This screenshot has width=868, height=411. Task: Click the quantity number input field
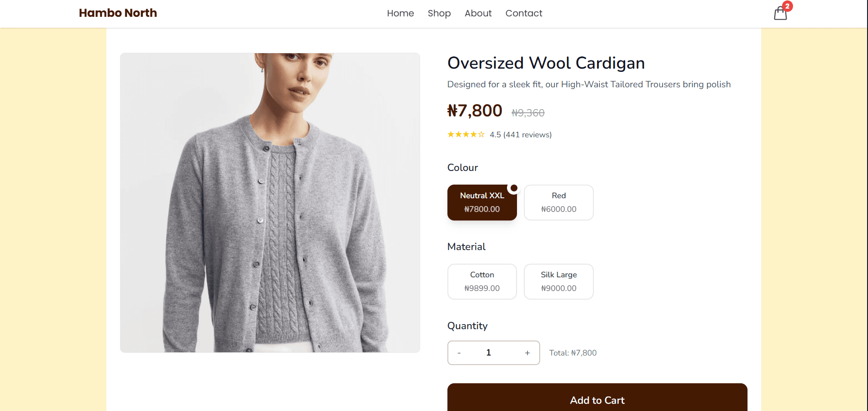489,353
